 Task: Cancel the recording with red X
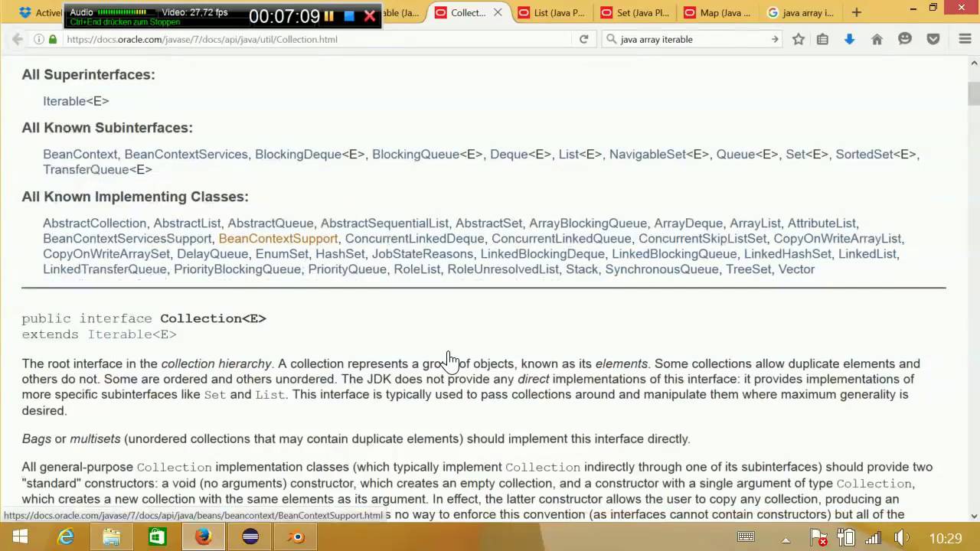pyautogui.click(x=369, y=16)
